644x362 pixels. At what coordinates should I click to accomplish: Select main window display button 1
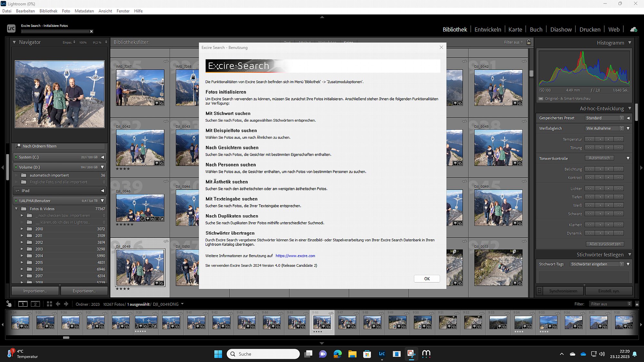[x=23, y=304]
